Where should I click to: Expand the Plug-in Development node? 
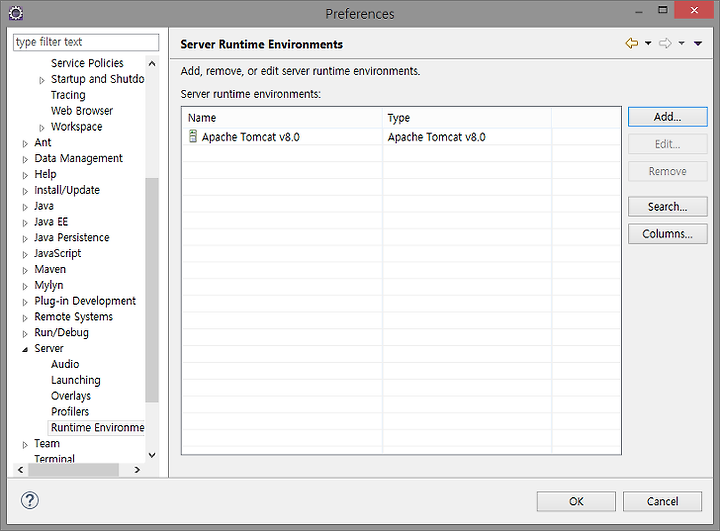(x=25, y=302)
